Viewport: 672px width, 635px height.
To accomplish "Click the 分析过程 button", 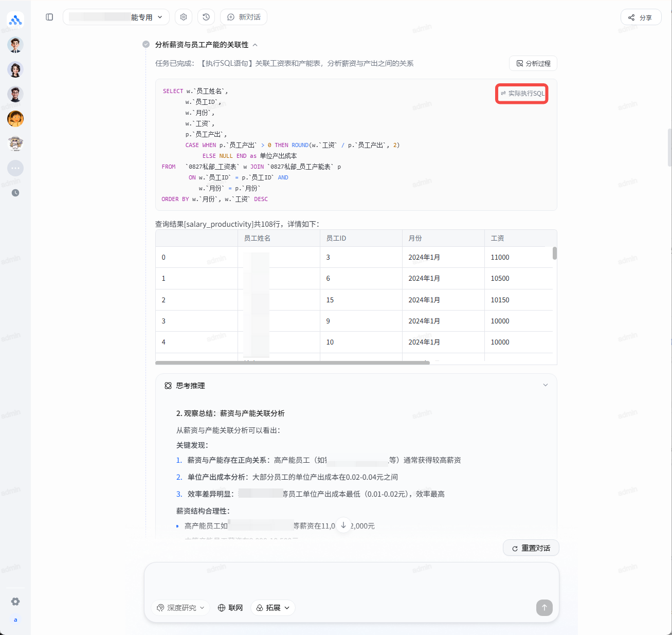I will (x=533, y=63).
